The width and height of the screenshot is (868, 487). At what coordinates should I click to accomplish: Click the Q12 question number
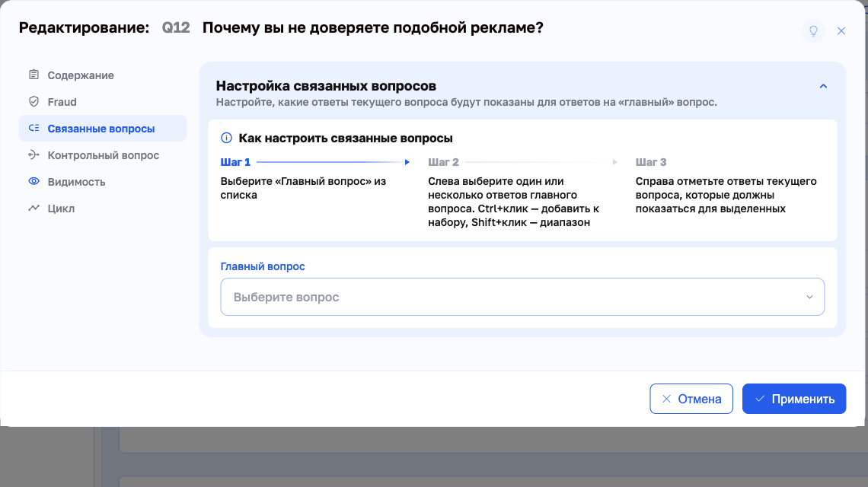coord(175,27)
